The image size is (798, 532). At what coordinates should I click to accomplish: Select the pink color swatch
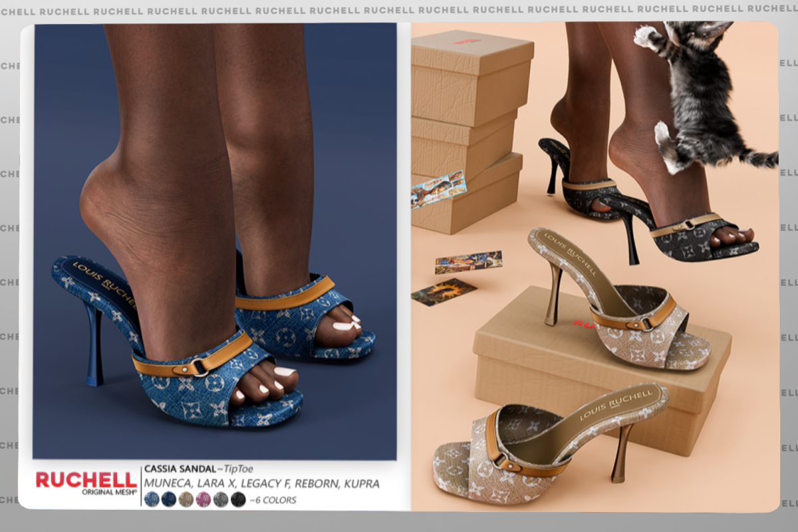[x=203, y=499]
